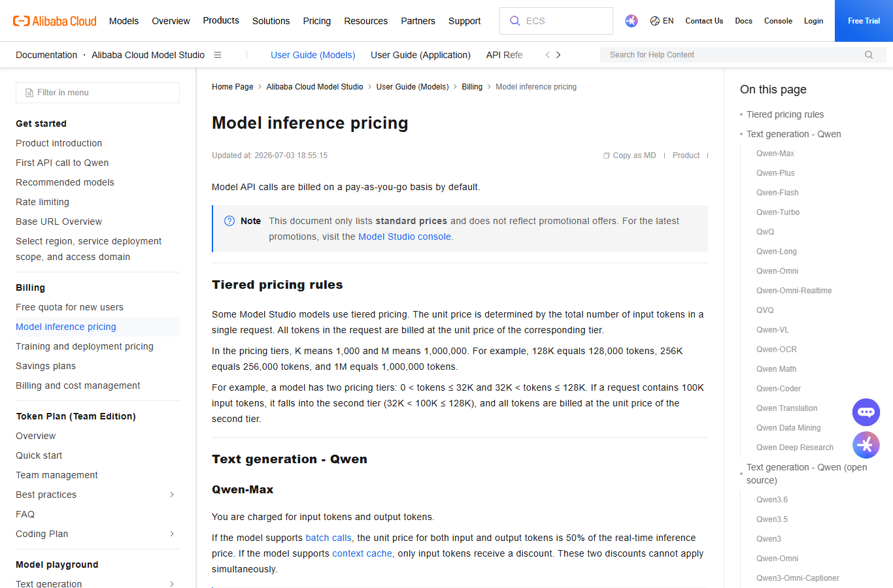Click the Copy as MD button text
893x588 pixels.
[634, 155]
